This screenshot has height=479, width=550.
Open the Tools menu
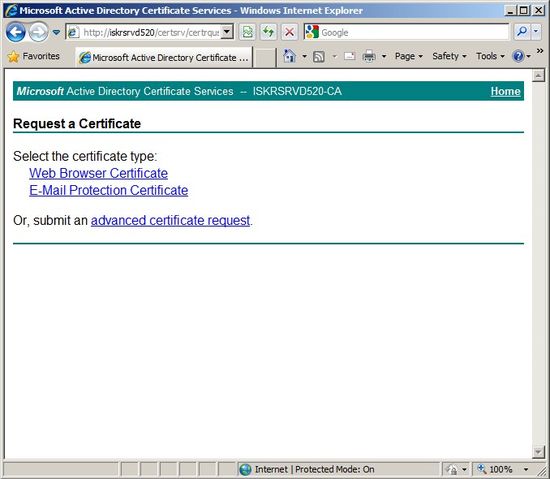point(490,56)
